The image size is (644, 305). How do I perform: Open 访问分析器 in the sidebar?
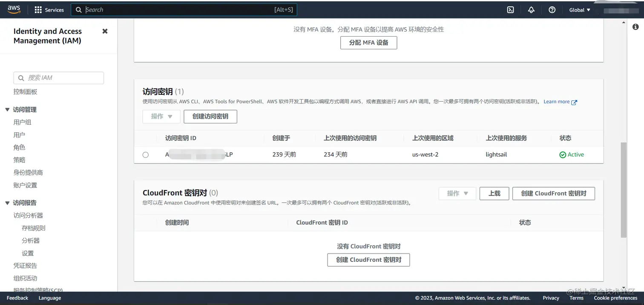coord(28,215)
